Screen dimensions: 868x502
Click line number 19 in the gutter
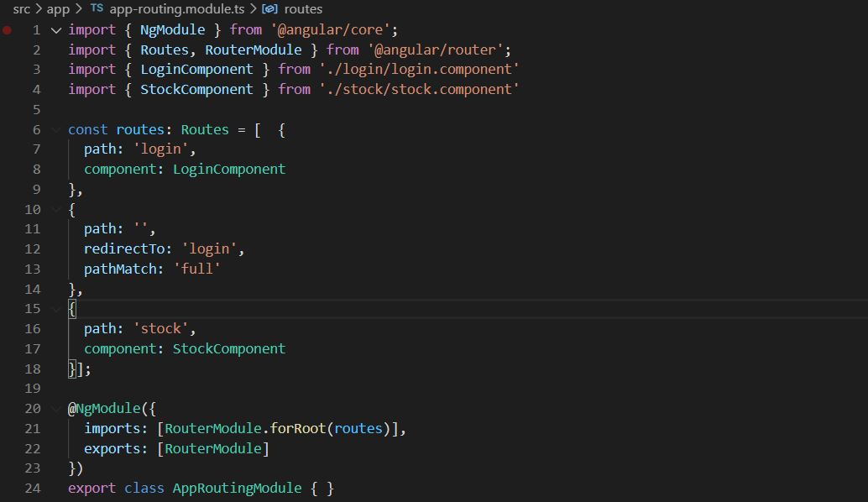click(x=33, y=389)
